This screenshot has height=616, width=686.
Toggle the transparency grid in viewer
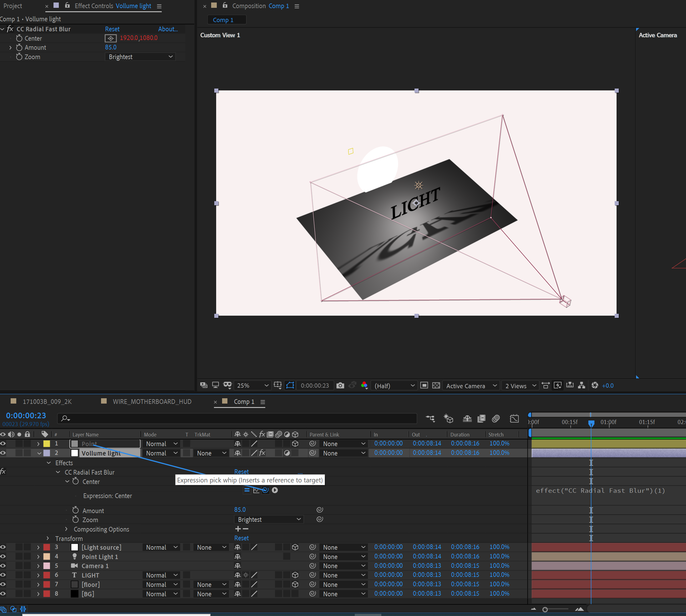(x=436, y=385)
